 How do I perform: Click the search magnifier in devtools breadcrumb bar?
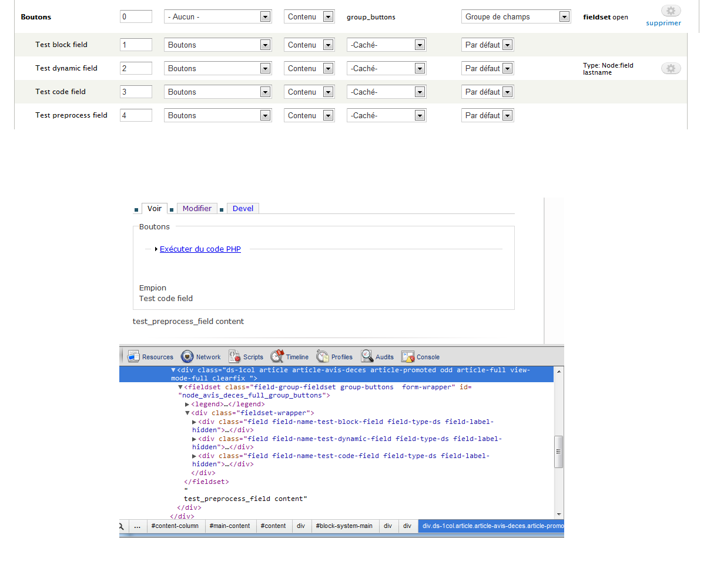122,526
